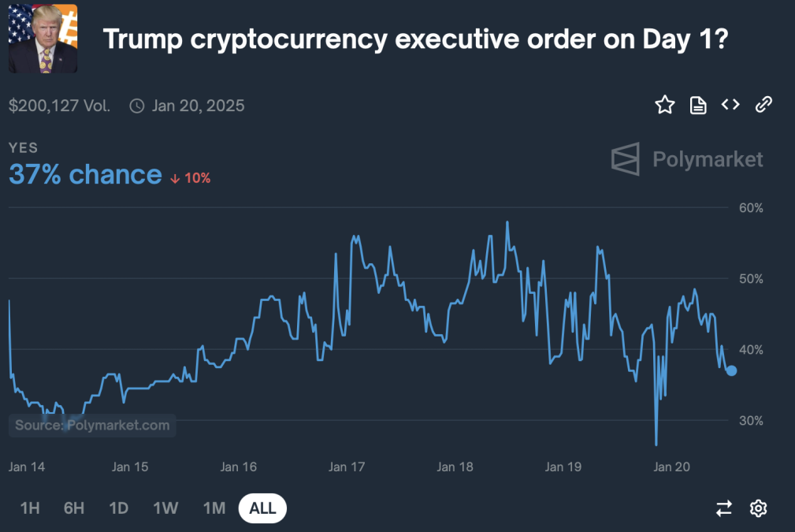This screenshot has width=795, height=532.
Task: Click the market title heading
Action: [415, 39]
